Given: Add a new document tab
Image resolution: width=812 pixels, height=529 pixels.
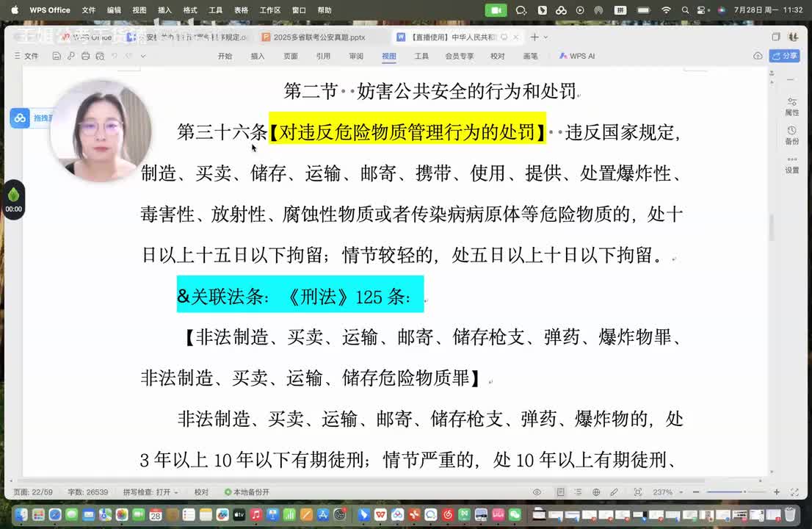Looking at the screenshot, I should pos(534,37).
